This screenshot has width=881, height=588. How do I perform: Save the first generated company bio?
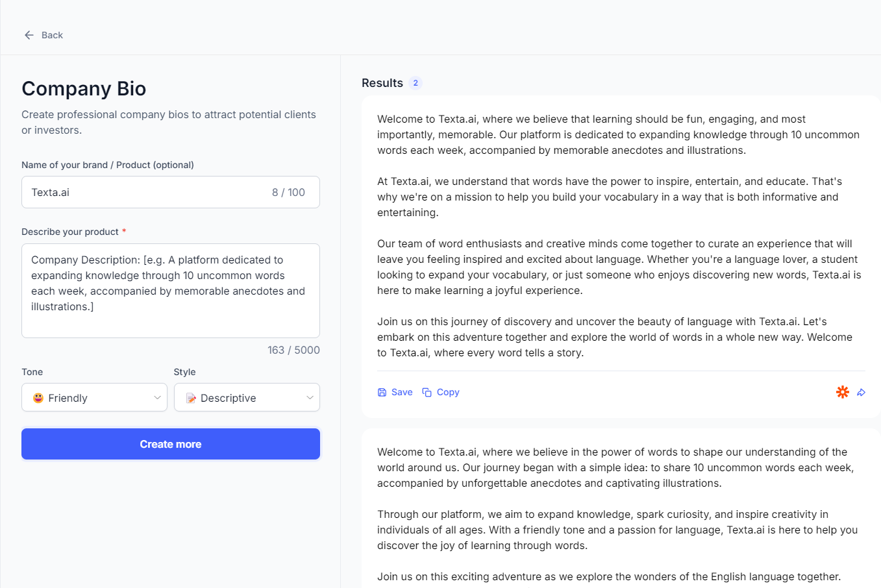tap(395, 392)
